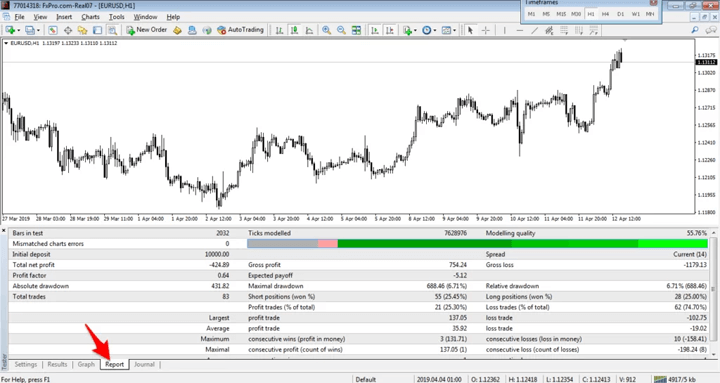The width and height of the screenshot is (720, 383).
Task: Open the File menu
Action: pos(20,17)
